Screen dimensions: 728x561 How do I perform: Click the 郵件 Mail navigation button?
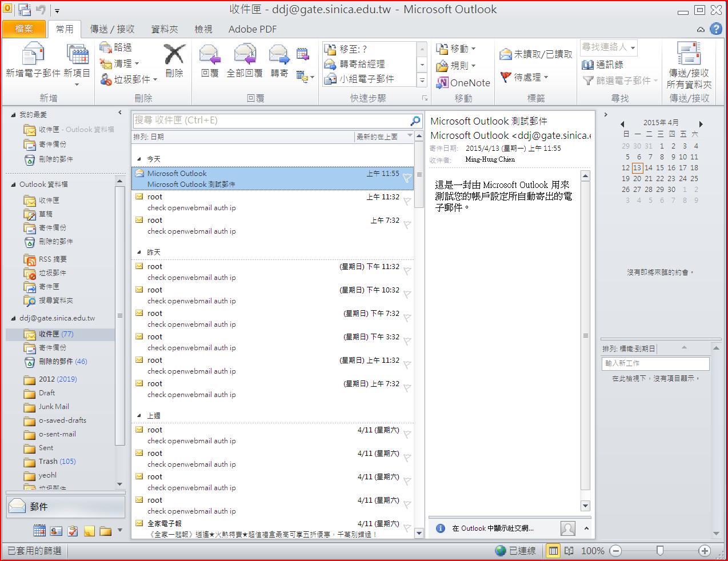(x=65, y=507)
